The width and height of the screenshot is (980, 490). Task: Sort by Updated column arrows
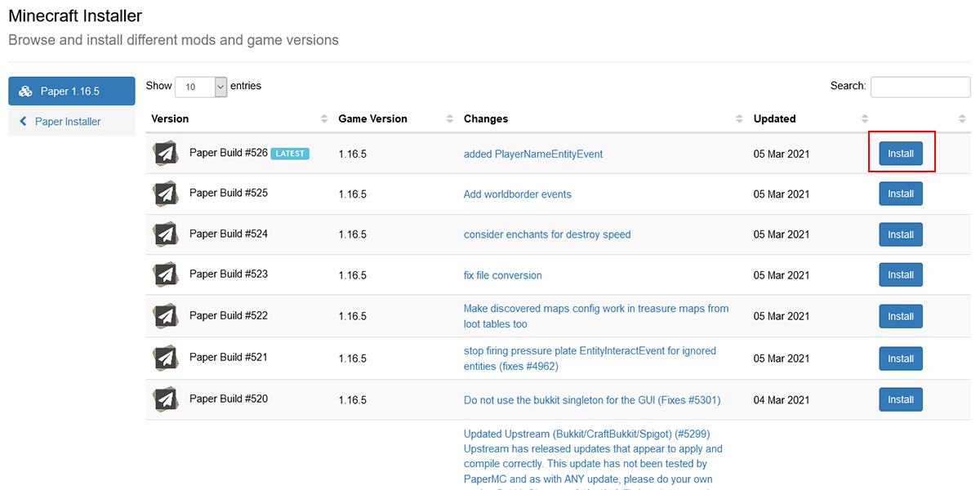tap(865, 119)
